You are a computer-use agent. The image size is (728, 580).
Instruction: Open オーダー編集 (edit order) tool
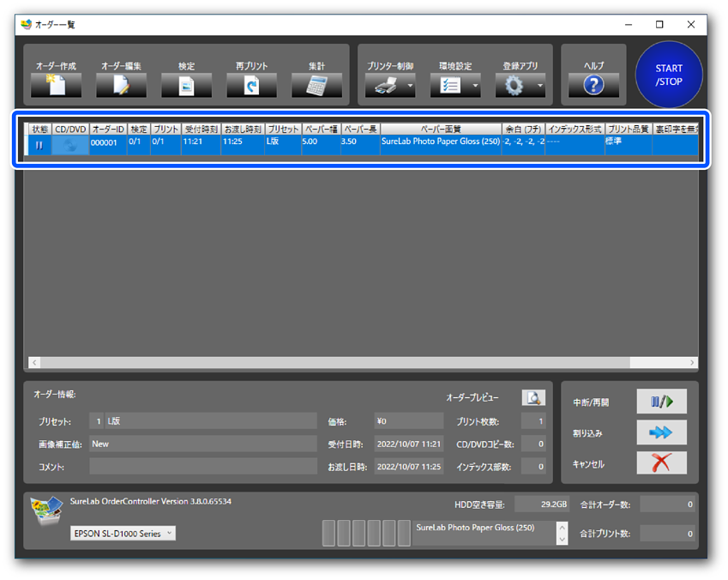[121, 85]
